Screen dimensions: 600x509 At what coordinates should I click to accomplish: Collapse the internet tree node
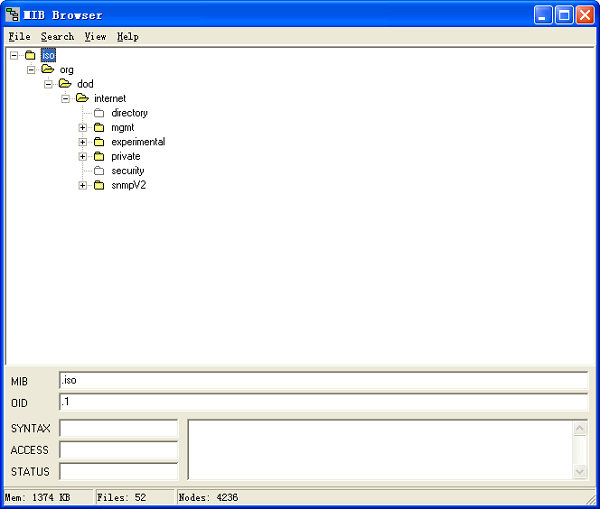click(66, 98)
